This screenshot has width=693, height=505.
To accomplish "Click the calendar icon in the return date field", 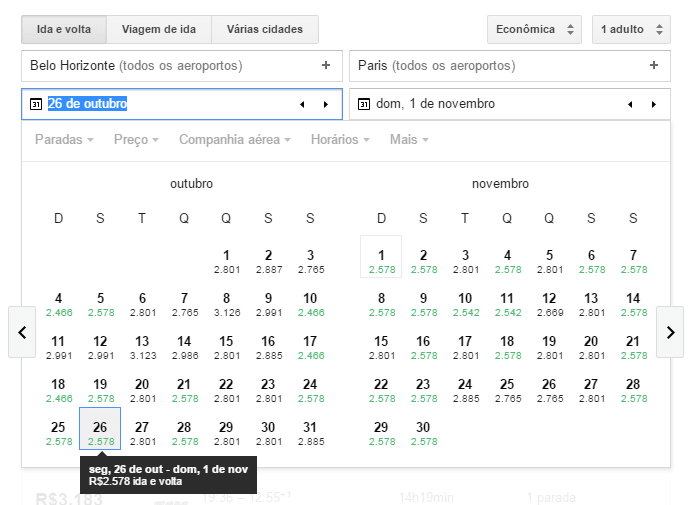I will pos(364,104).
